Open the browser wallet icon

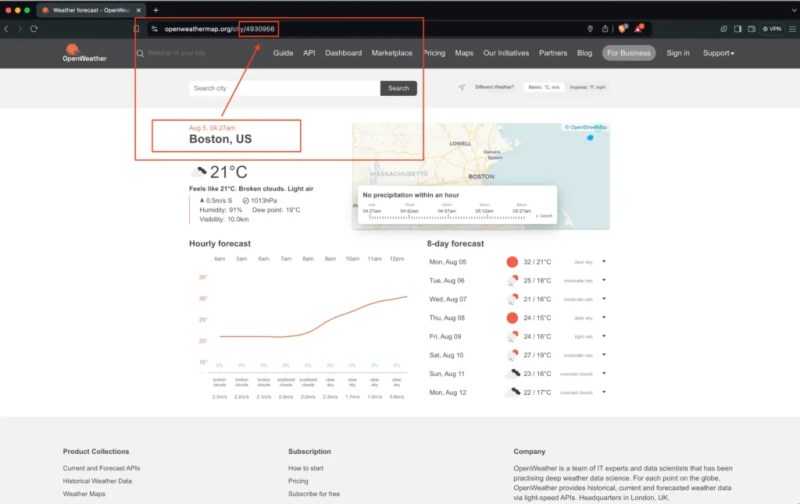(x=752, y=29)
